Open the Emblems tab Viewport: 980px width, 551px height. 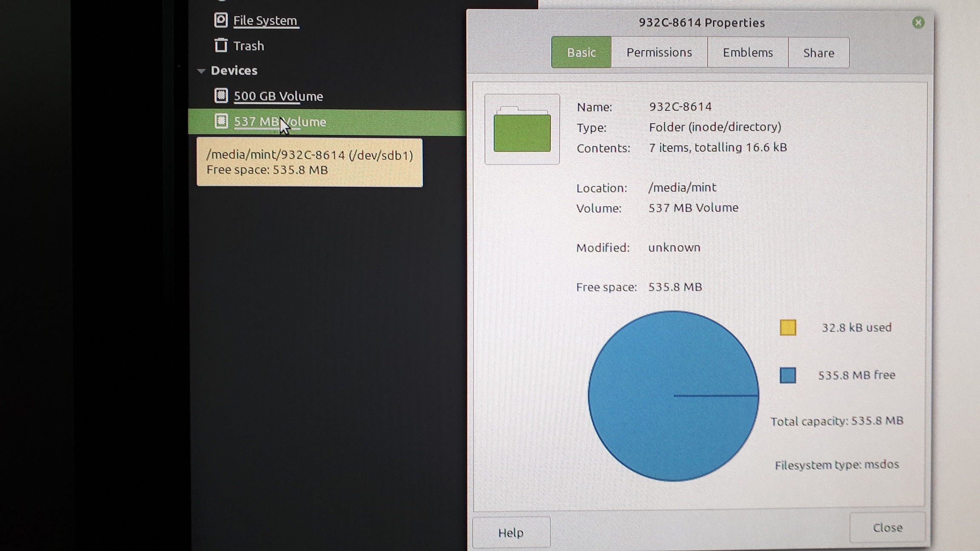pos(747,52)
